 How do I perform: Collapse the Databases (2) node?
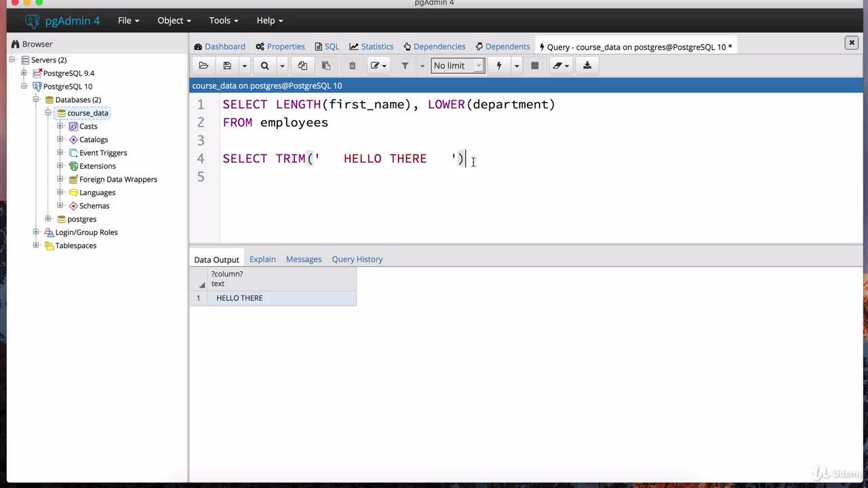tap(36, 100)
